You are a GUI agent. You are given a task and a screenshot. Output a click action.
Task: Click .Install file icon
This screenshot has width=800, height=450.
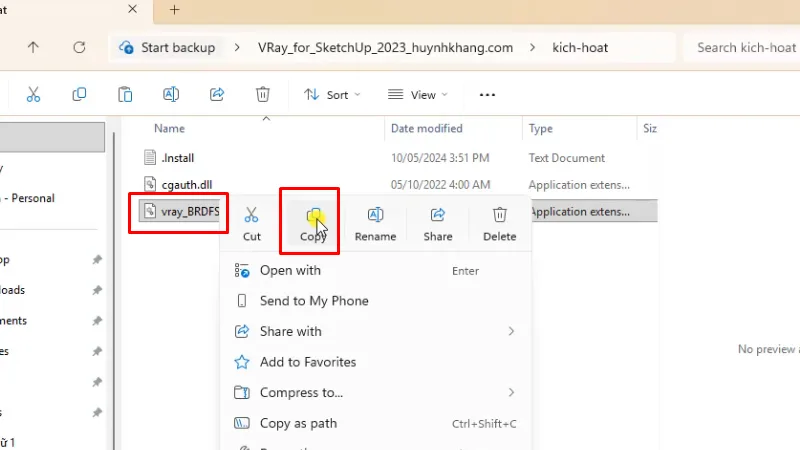(149, 158)
